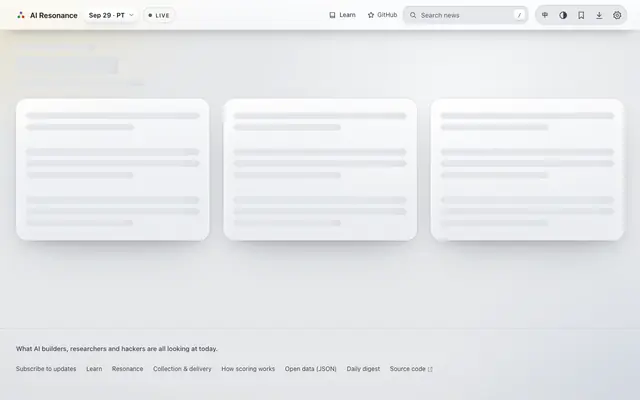Open the GitHub star link
Viewport: 640px width, 400px height.
click(x=382, y=15)
